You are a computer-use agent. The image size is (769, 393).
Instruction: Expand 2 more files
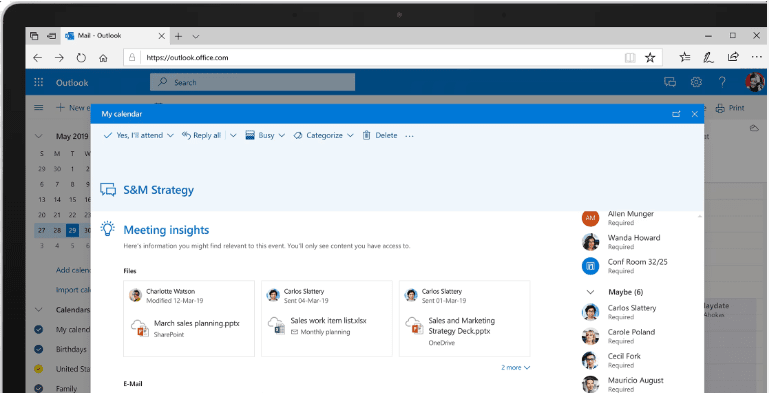515,367
